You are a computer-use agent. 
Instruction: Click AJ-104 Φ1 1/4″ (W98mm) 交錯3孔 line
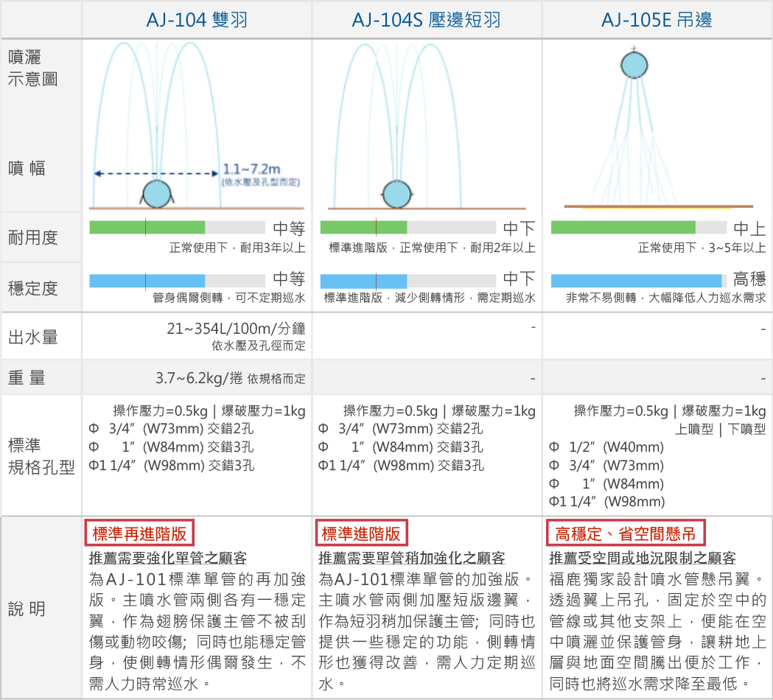[172, 466]
